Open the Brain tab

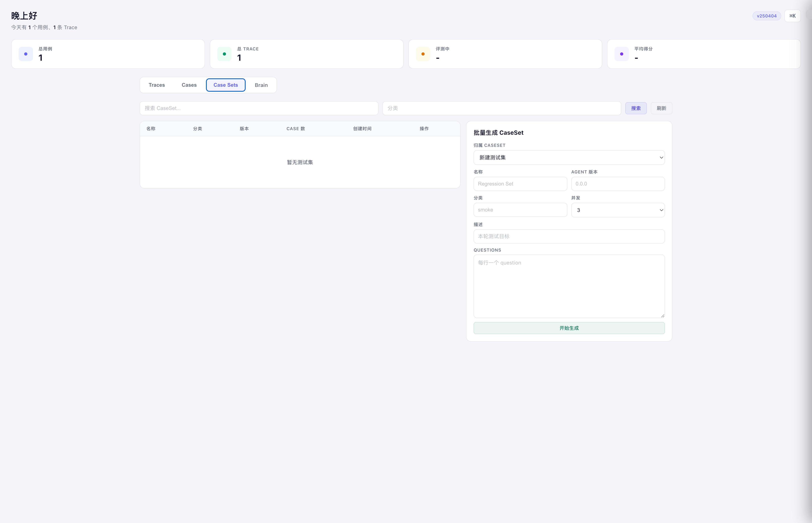(261, 85)
